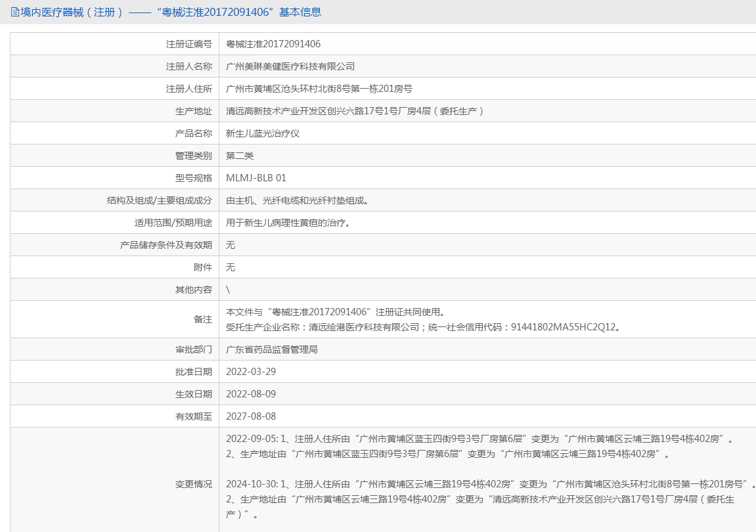The image size is (756, 532).
Task: Click the '产品储存条件及有效期' label
Action: pos(166,245)
